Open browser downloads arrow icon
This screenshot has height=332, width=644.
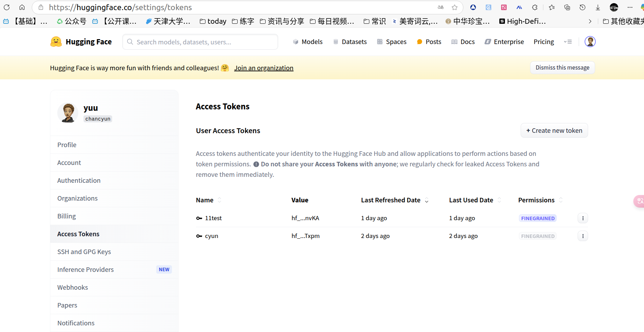click(598, 7)
